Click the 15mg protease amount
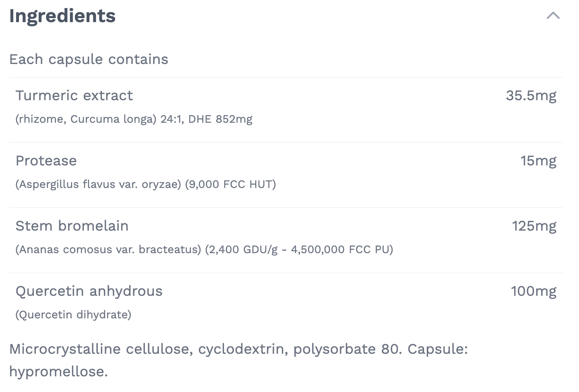The width and height of the screenshot is (579, 392). pos(538,161)
